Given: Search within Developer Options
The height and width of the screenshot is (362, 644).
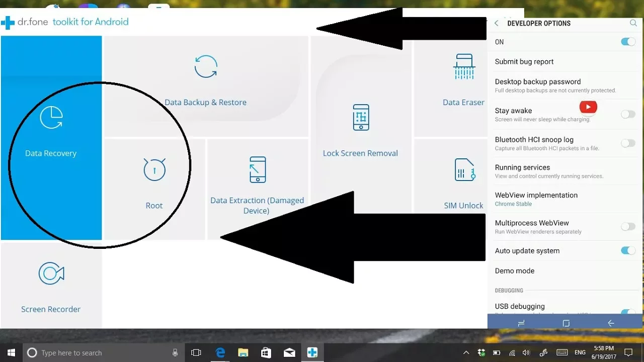Looking at the screenshot, I should 633,23.
